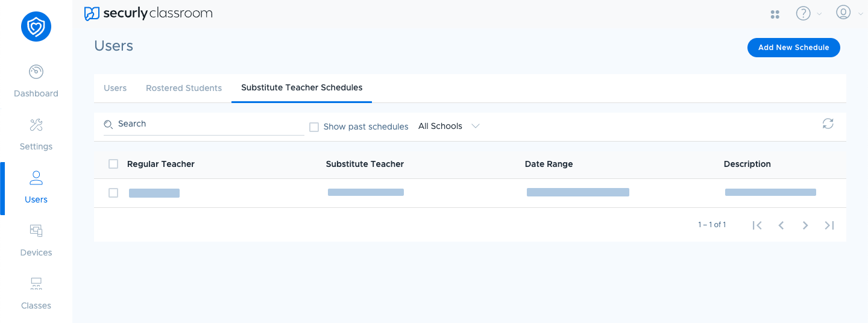Click the refresh icon above the table

point(828,124)
